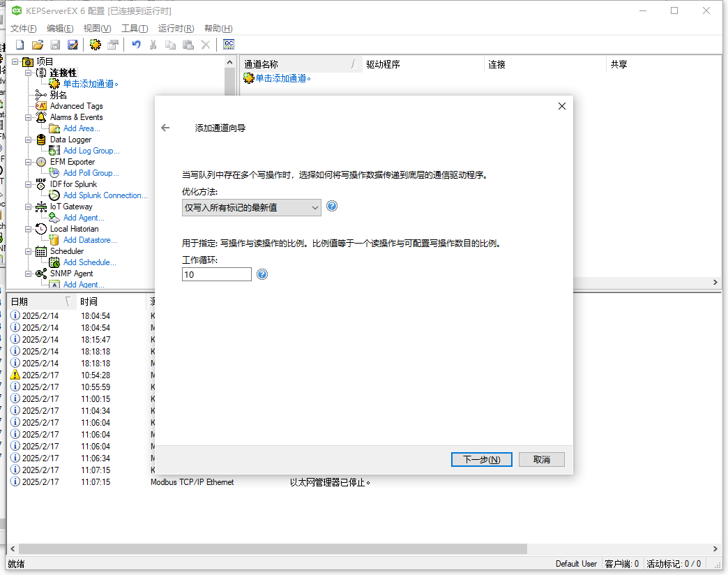Screen dimensions: 728x575
Task: Select Data Logger in project tree
Action: click(x=70, y=140)
